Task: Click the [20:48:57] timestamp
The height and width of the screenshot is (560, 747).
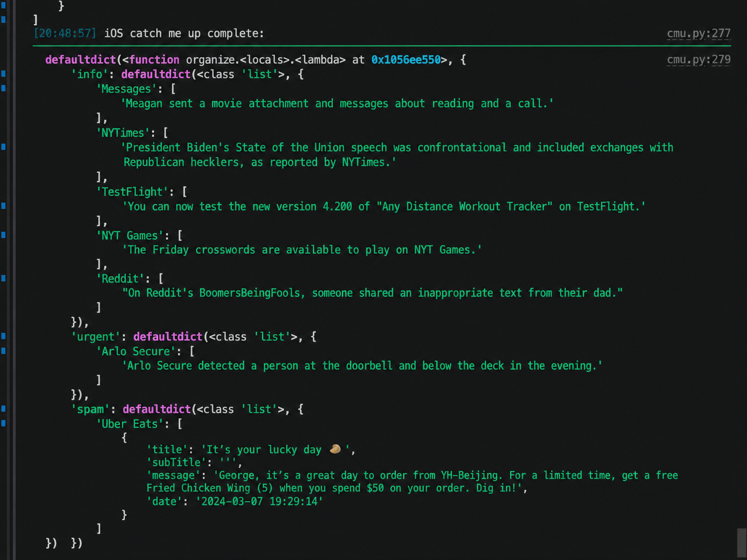Action: coord(65,34)
